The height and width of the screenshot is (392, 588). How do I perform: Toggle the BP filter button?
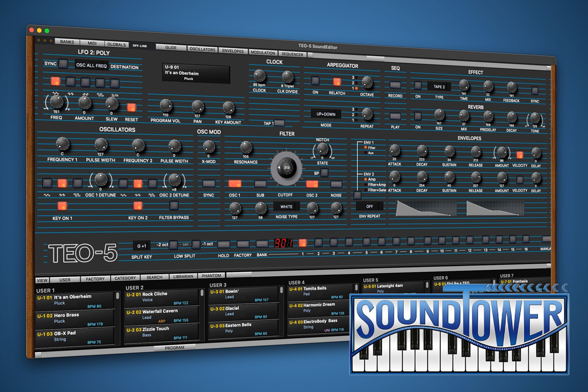tap(324, 173)
